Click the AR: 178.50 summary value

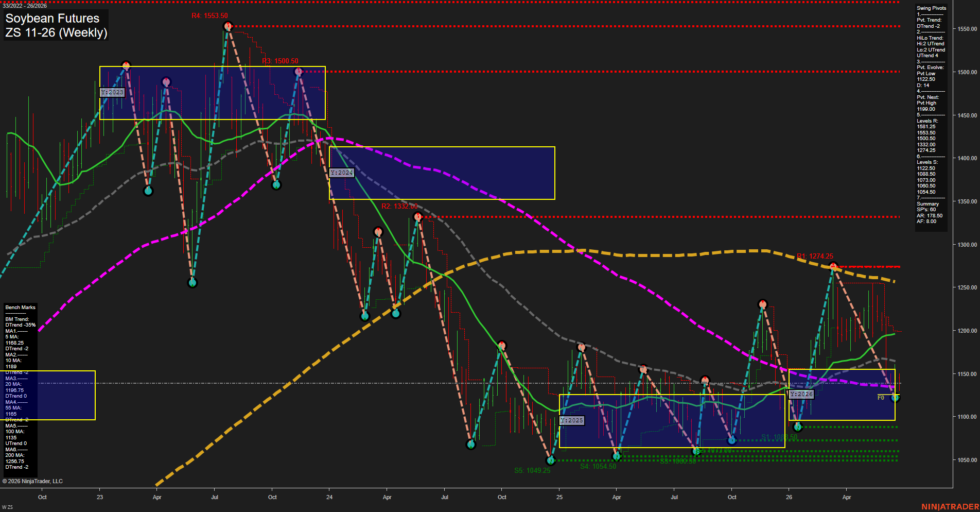click(930, 216)
